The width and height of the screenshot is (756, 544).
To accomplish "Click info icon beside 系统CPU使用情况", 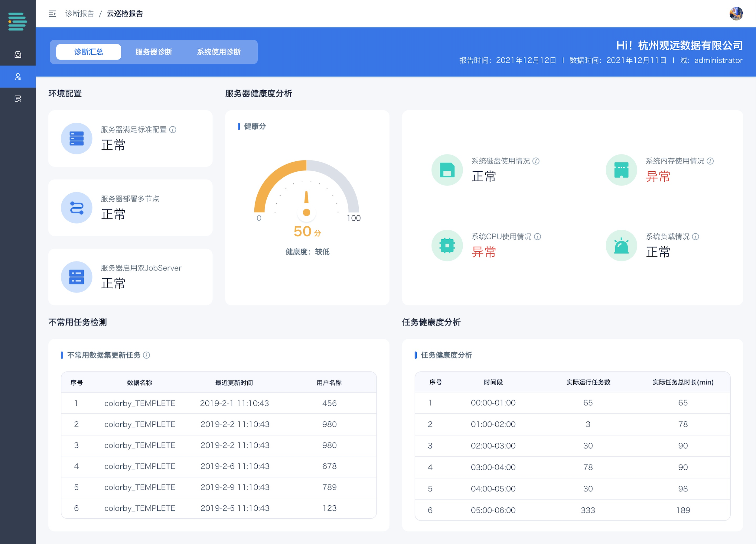I will (x=538, y=237).
